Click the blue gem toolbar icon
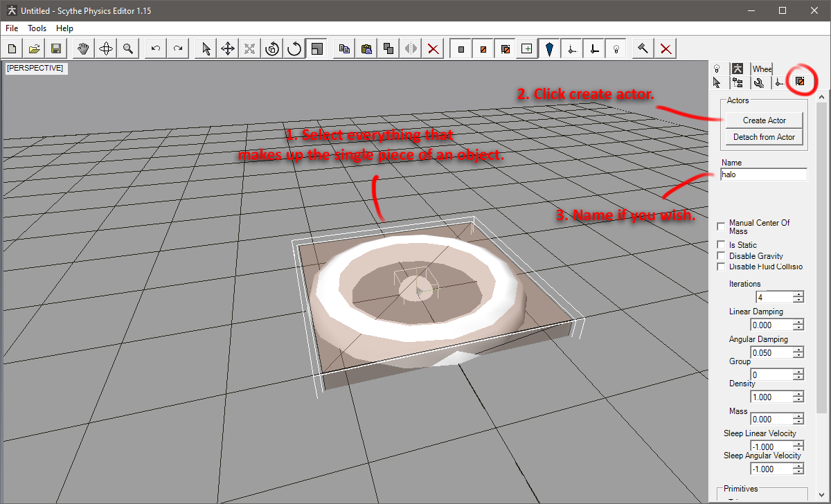Screen dimensions: 831x504 tap(549, 48)
